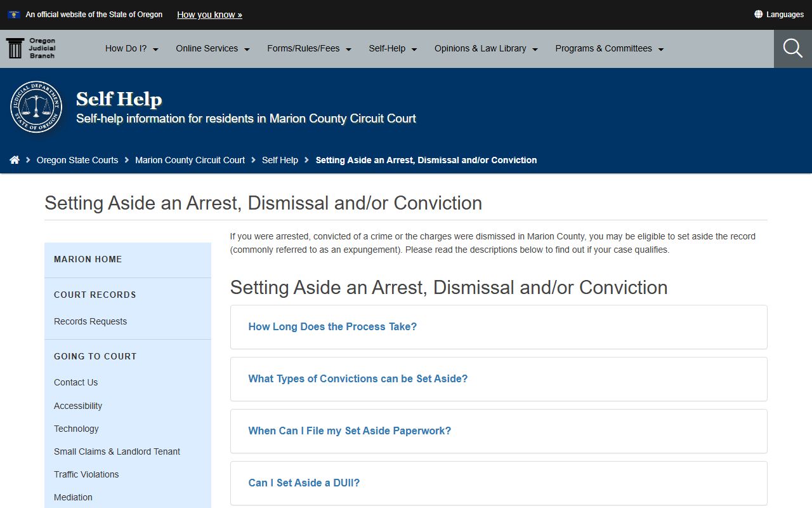Screen dimensions: 812x508
Task: Click the Oregon Judicial Branch logo
Action: pos(31,48)
